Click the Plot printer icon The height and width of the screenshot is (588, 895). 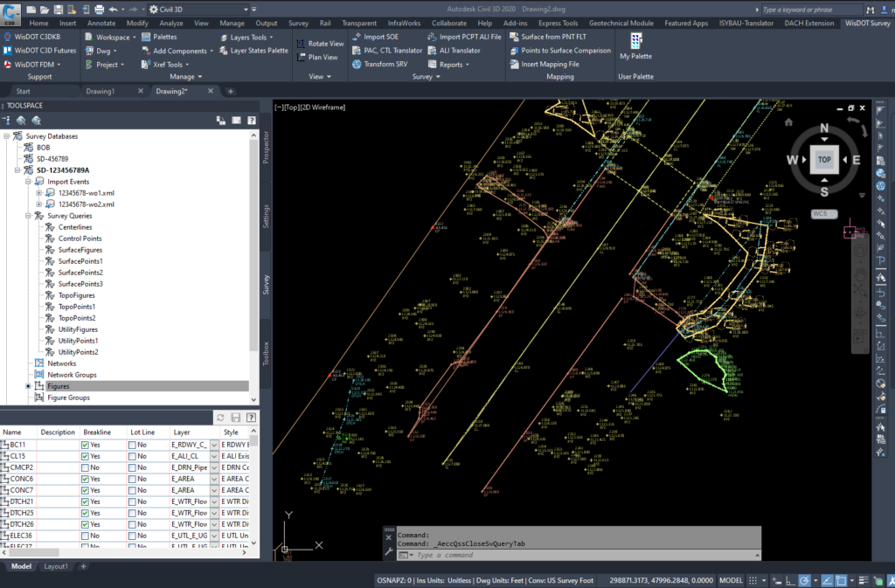pyautogui.click(x=100, y=10)
